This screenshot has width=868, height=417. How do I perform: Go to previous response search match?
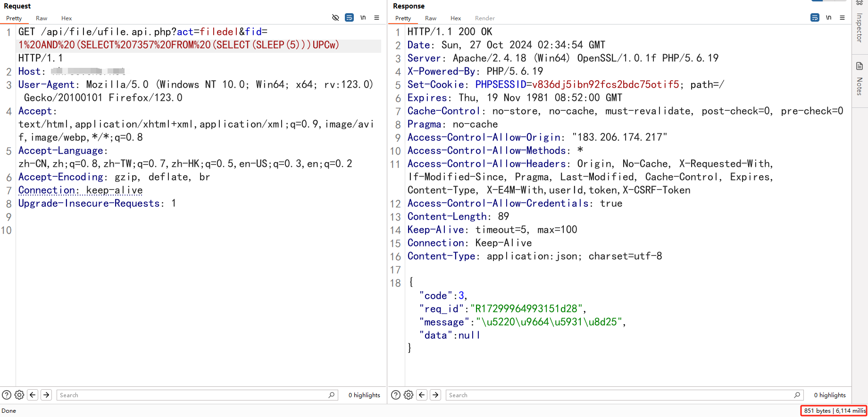click(422, 395)
